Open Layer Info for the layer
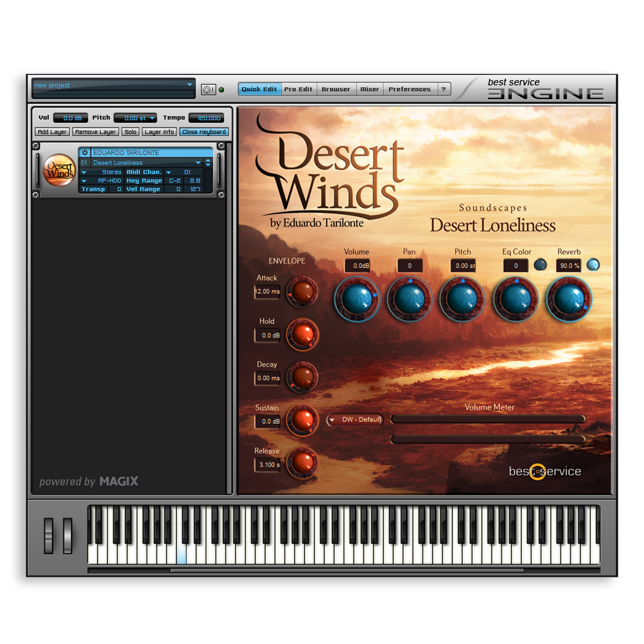The width and height of the screenshot is (644, 644). (159, 131)
